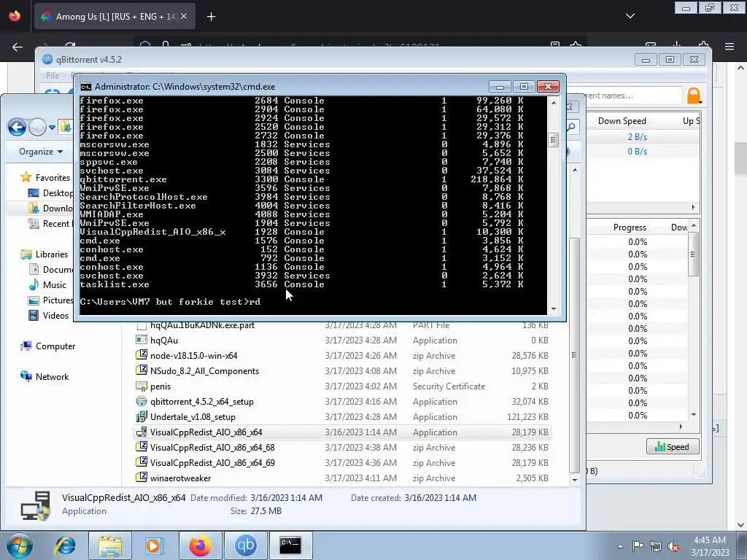Click the Speed button in qBittorrent

pyautogui.click(x=672, y=447)
